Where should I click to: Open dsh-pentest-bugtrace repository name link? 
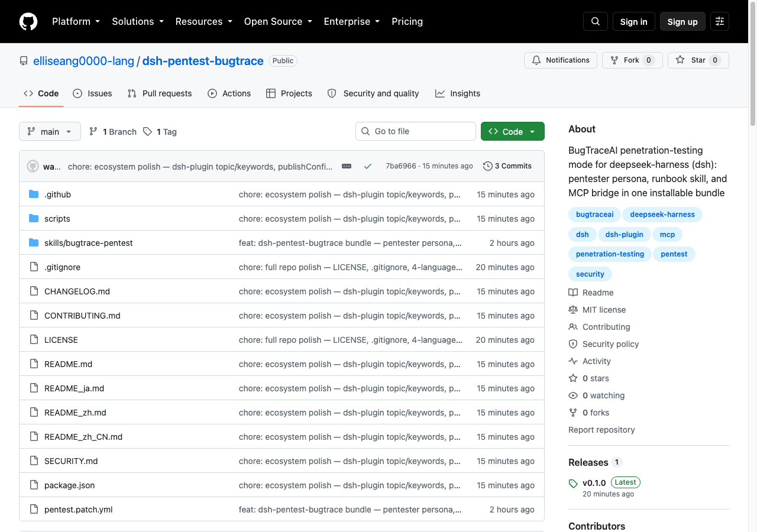tap(203, 61)
